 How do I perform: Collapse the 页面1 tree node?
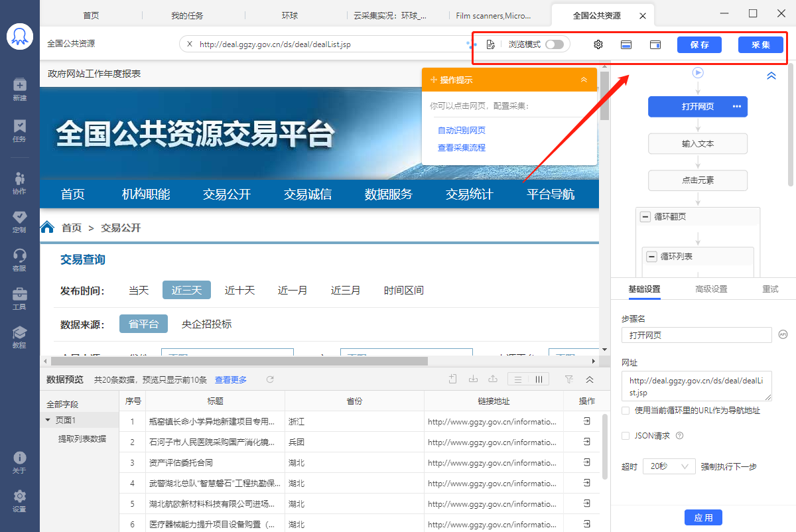pyautogui.click(x=48, y=420)
